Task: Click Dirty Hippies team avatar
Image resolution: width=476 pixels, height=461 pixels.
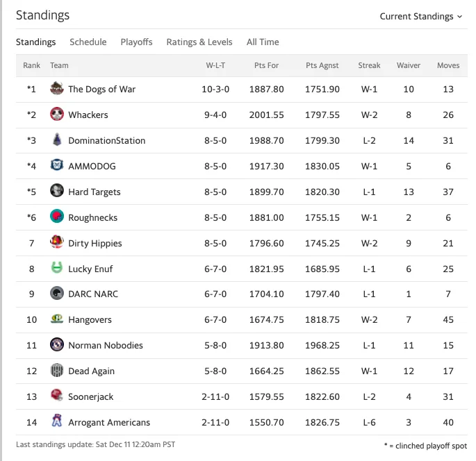Action: [x=57, y=242]
